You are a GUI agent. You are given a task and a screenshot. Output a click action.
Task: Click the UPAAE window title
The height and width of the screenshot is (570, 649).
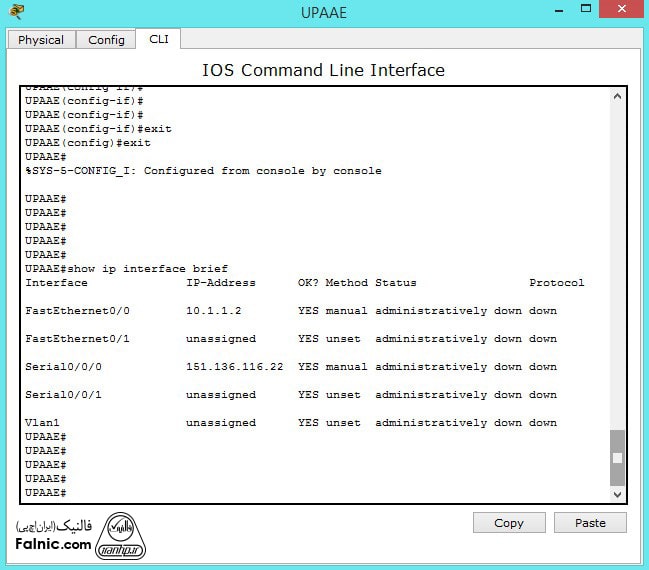[323, 13]
